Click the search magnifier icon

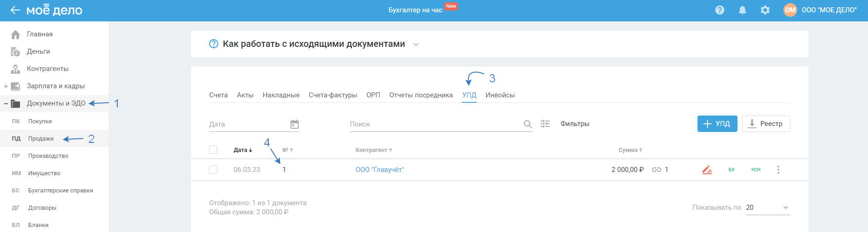click(x=527, y=124)
